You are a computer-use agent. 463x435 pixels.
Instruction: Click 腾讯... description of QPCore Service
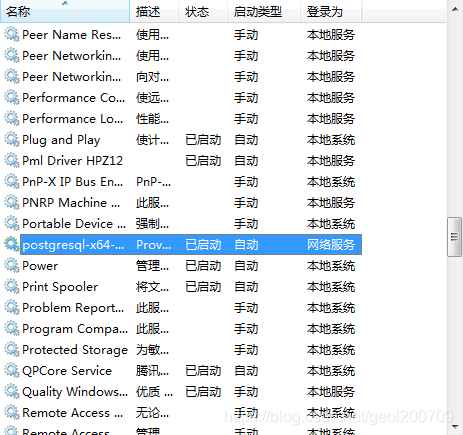tap(152, 371)
